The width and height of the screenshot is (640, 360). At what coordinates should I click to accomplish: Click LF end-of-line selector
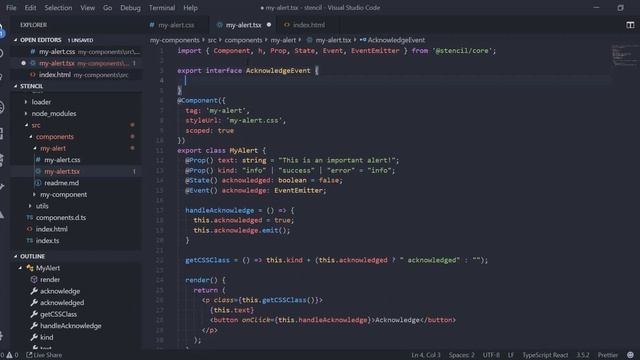point(511,355)
